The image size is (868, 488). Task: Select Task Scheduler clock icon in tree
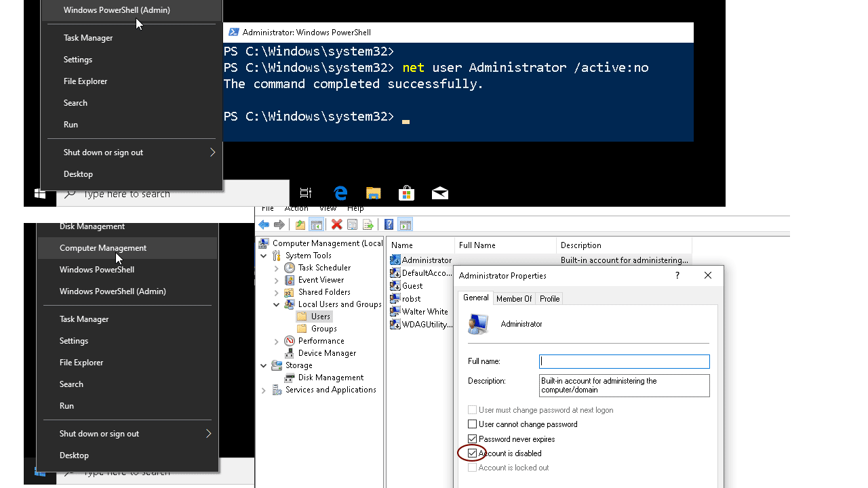290,268
